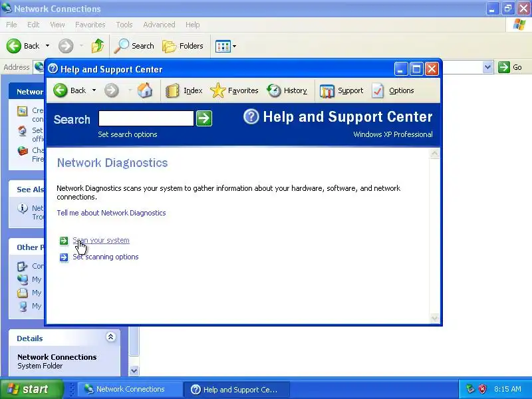This screenshot has width=532, height=399.
Task: Switch to Network Connections taskbar button
Action: pyautogui.click(x=130, y=389)
